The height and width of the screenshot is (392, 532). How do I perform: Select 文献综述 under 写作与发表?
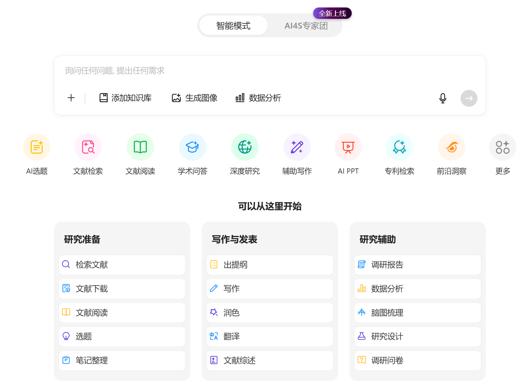click(270, 361)
